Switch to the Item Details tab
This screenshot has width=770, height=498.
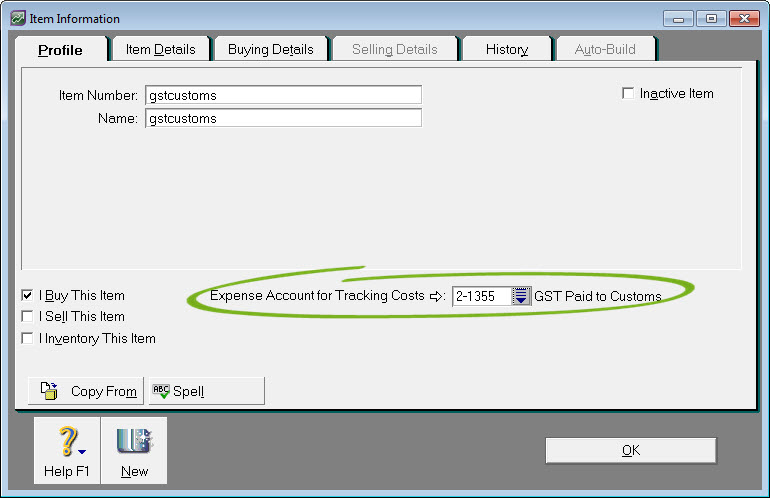click(x=160, y=49)
